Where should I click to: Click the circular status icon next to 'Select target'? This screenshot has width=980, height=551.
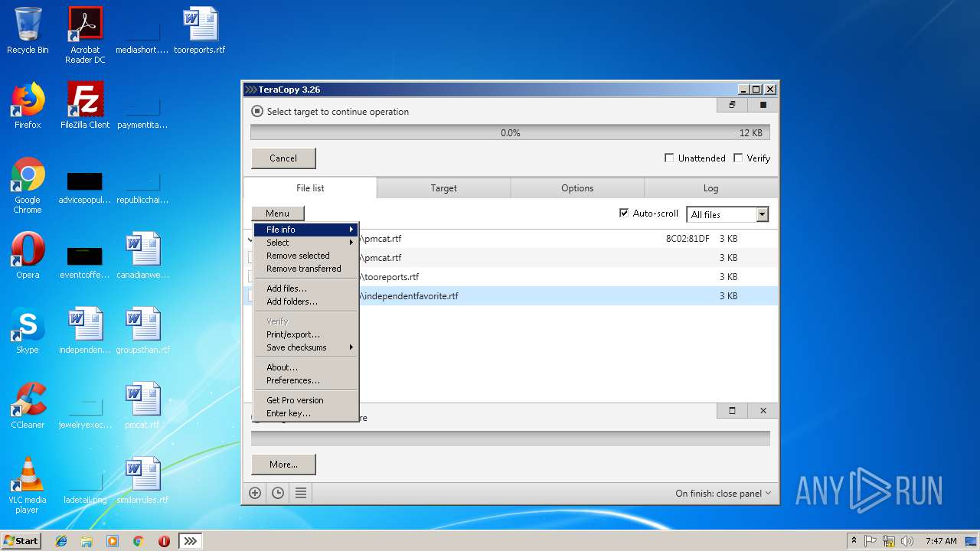tap(257, 111)
